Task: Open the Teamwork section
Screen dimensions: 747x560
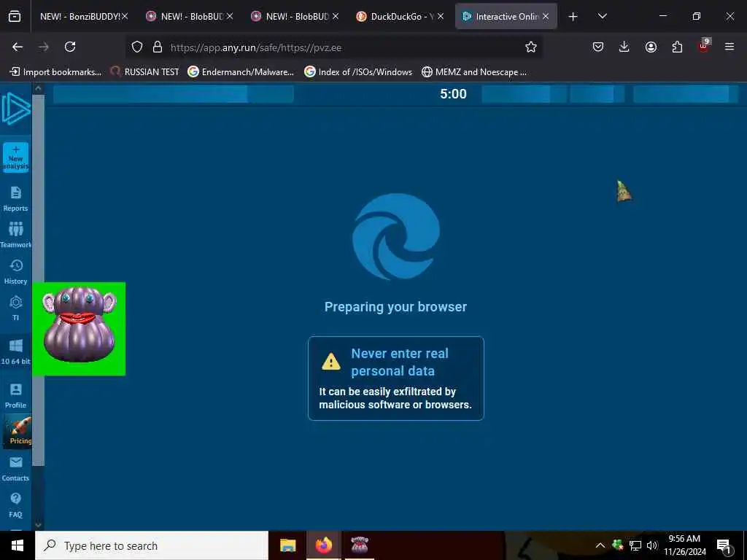Action: [16, 235]
